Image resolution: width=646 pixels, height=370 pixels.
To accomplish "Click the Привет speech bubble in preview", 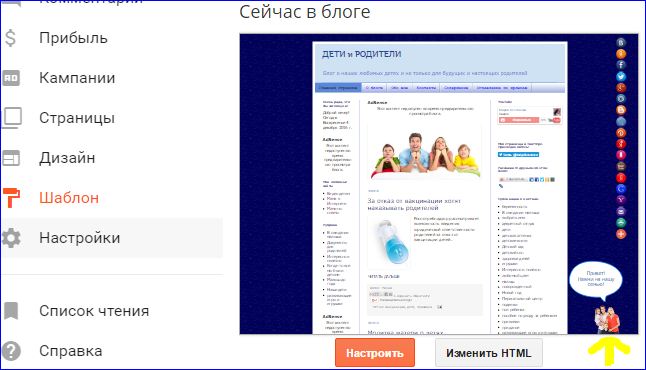I will [596, 280].
